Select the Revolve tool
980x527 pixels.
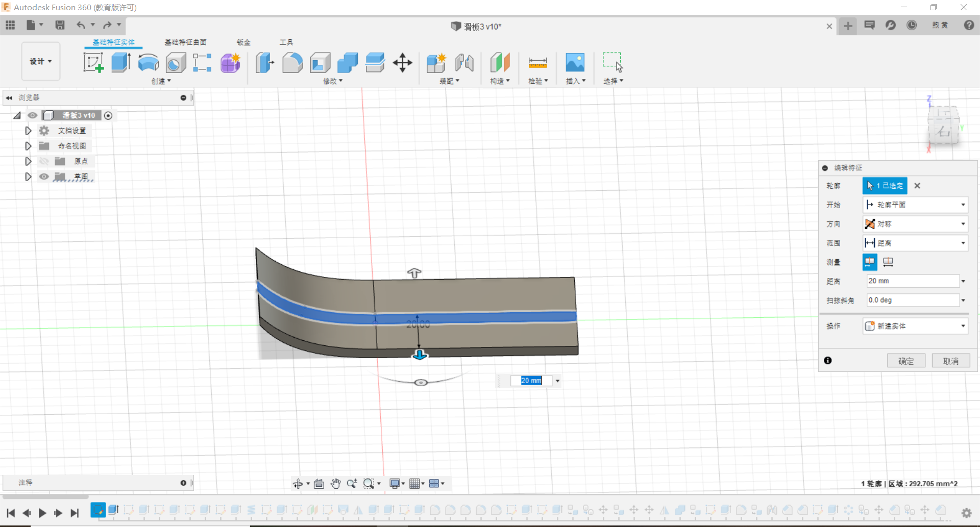pyautogui.click(x=149, y=62)
